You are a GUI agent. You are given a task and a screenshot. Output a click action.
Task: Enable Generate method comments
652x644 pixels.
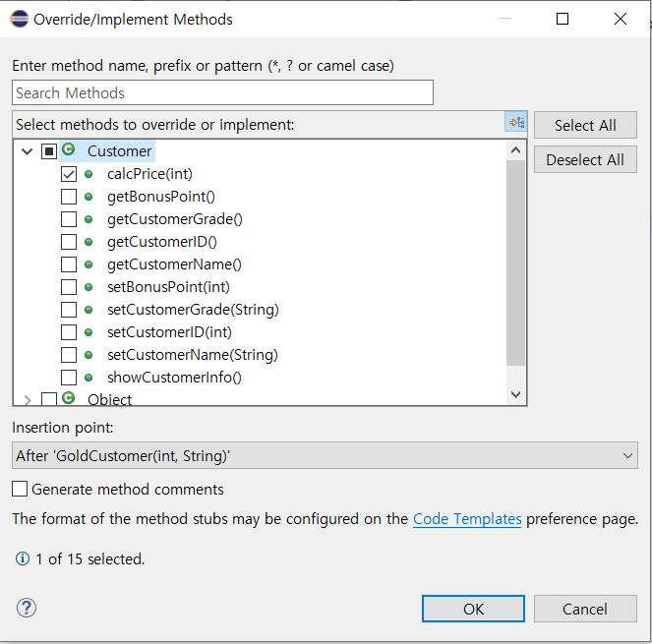(20, 489)
